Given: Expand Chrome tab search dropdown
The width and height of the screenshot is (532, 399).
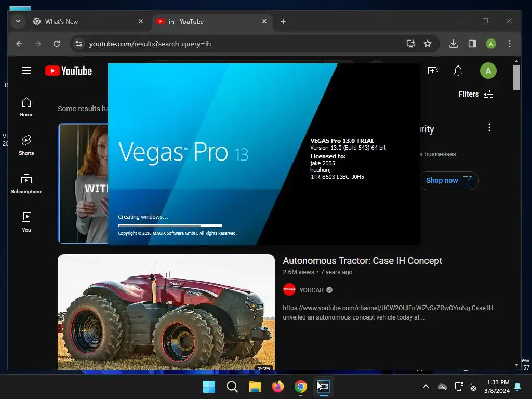Looking at the screenshot, I should coord(18,21).
